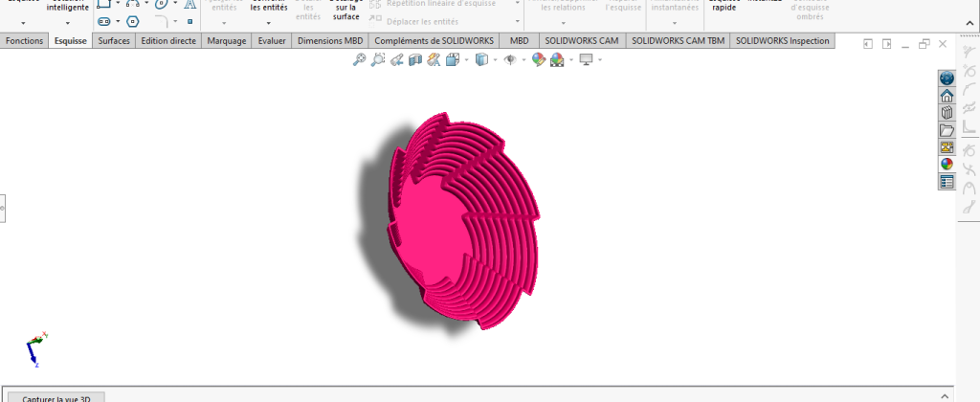Expand the bottom panel with the up chevron

945,396
